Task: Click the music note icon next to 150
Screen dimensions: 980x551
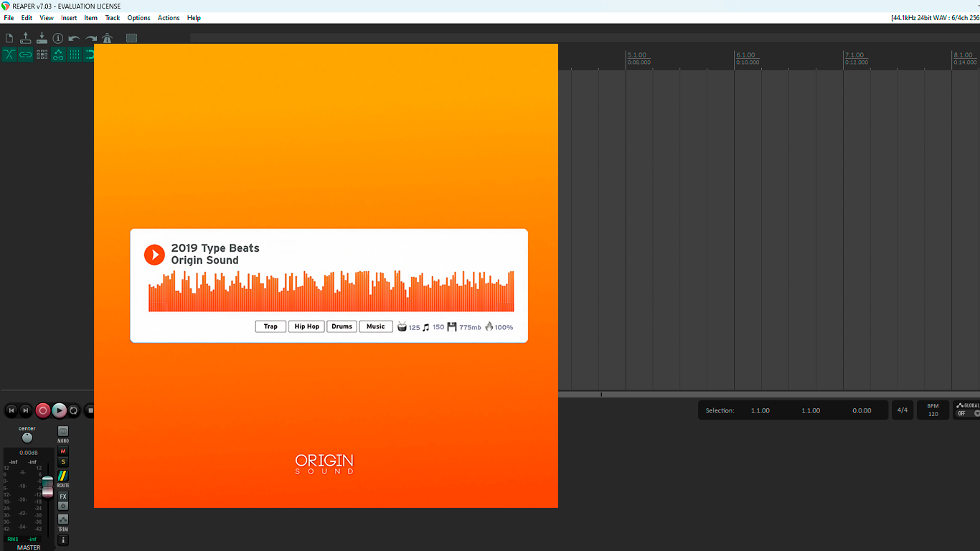Action: [425, 327]
